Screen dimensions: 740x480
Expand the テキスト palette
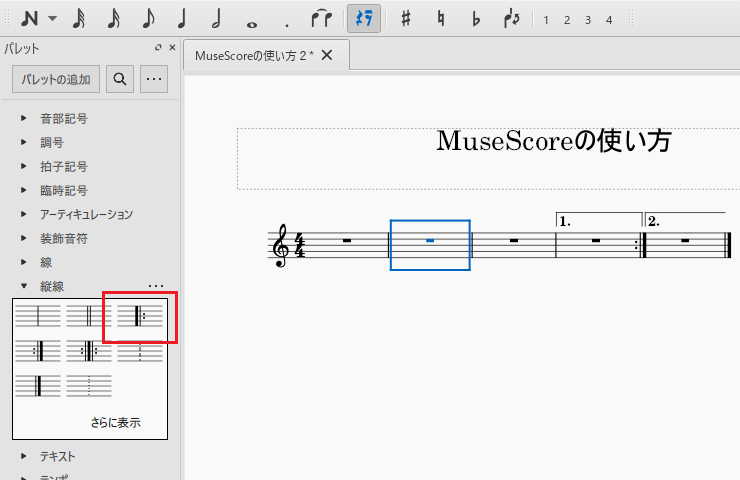[24, 456]
